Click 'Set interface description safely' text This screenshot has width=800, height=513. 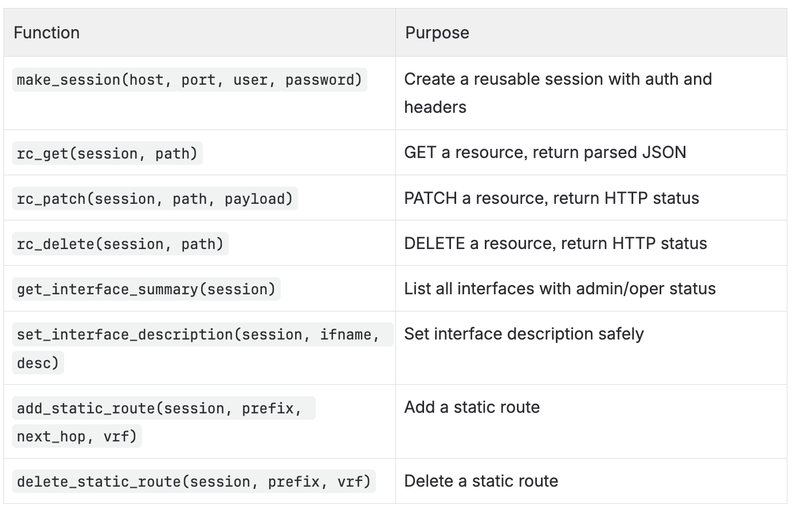[524, 334]
